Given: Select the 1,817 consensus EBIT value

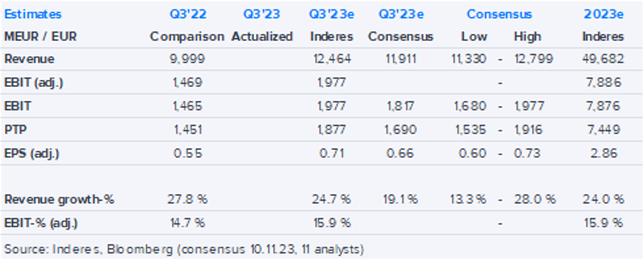Looking at the screenshot, I should pyautogui.click(x=400, y=106).
